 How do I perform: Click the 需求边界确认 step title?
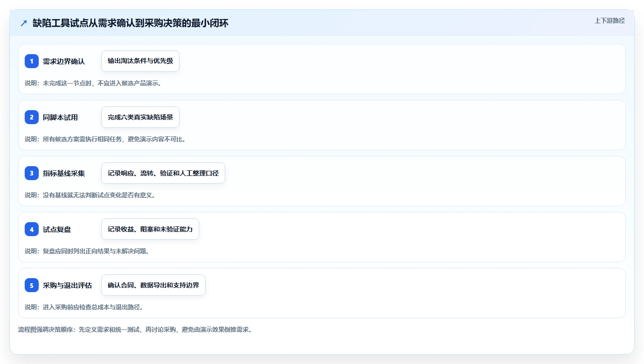pyautogui.click(x=64, y=61)
